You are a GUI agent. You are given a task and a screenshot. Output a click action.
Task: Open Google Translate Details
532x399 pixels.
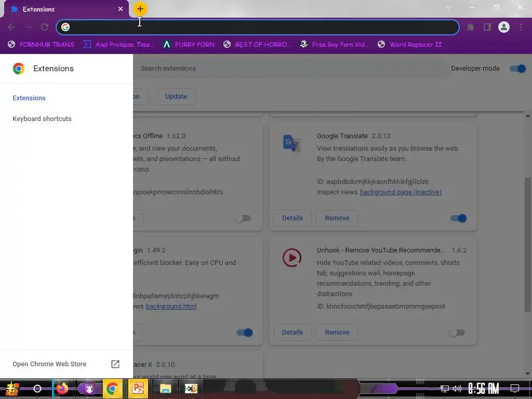point(292,218)
